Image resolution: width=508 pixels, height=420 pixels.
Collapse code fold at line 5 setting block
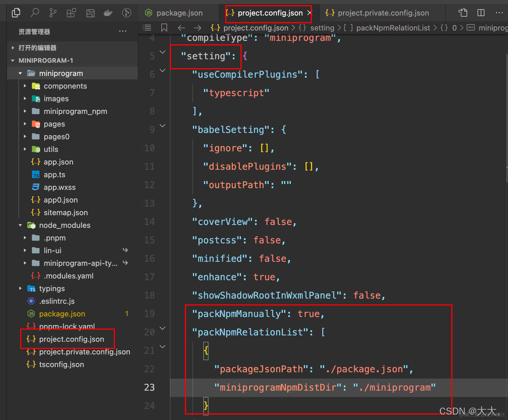coord(162,52)
